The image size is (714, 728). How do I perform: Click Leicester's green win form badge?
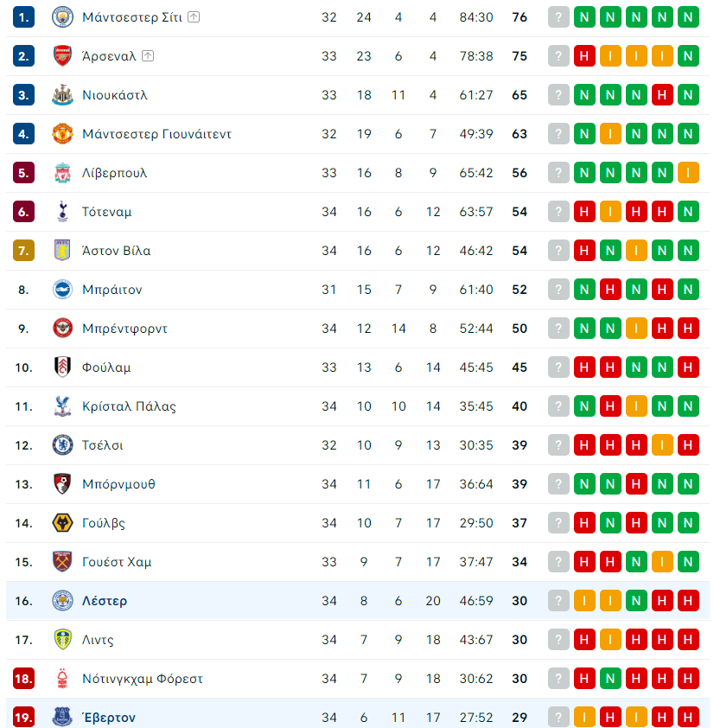[x=637, y=601]
